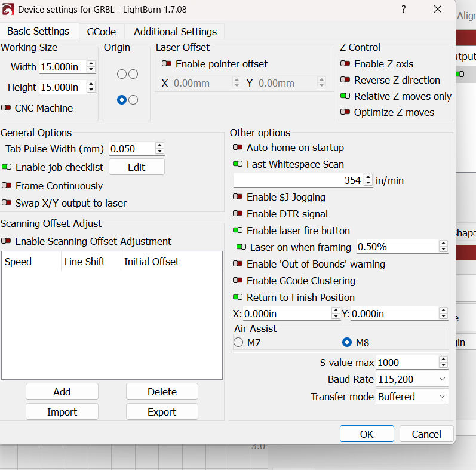Screen dimensions: 476x470
Task: Click the framing power percentage spinner
Action: pos(444,247)
